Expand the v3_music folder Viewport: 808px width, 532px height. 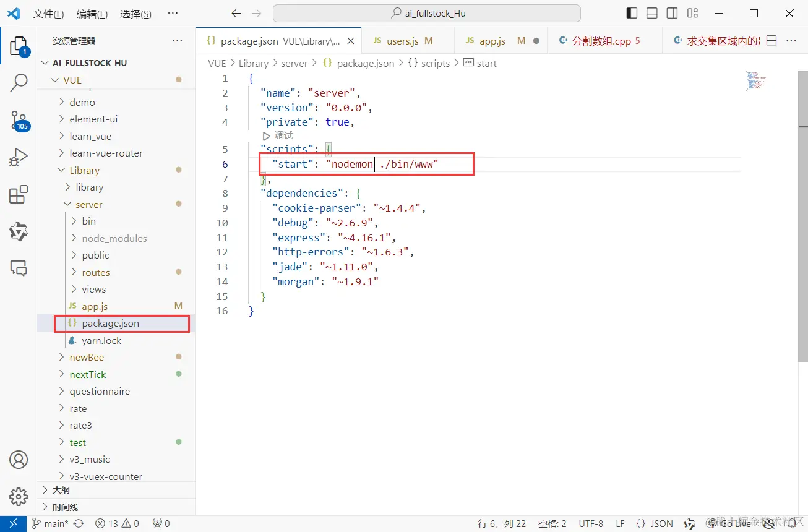tap(116, 459)
